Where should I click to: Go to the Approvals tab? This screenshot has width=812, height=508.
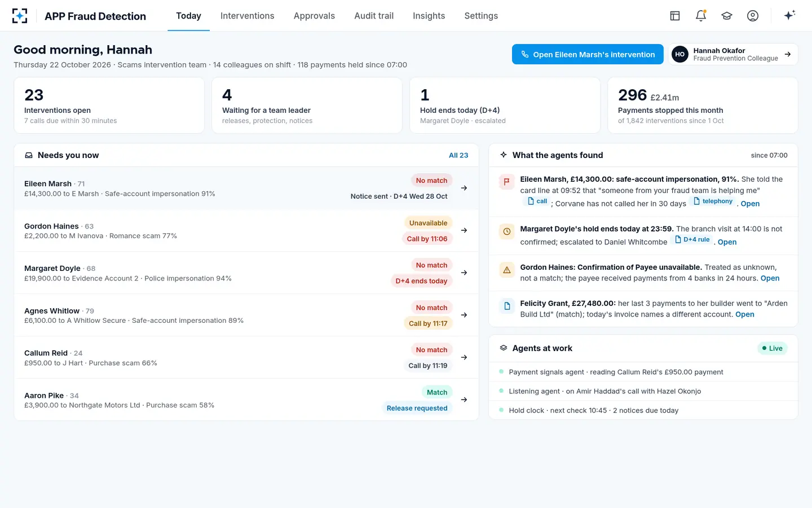point(314,16)
